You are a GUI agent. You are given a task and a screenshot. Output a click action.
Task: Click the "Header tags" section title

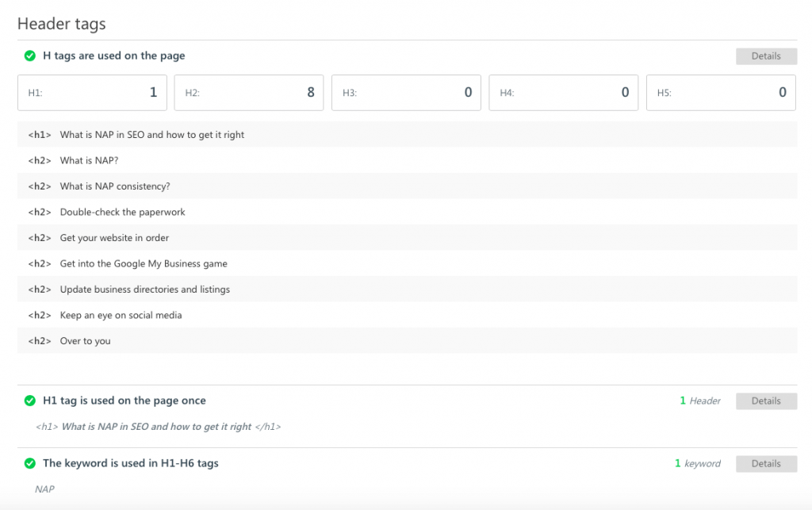pyautogui.click(x=61, y=24)
